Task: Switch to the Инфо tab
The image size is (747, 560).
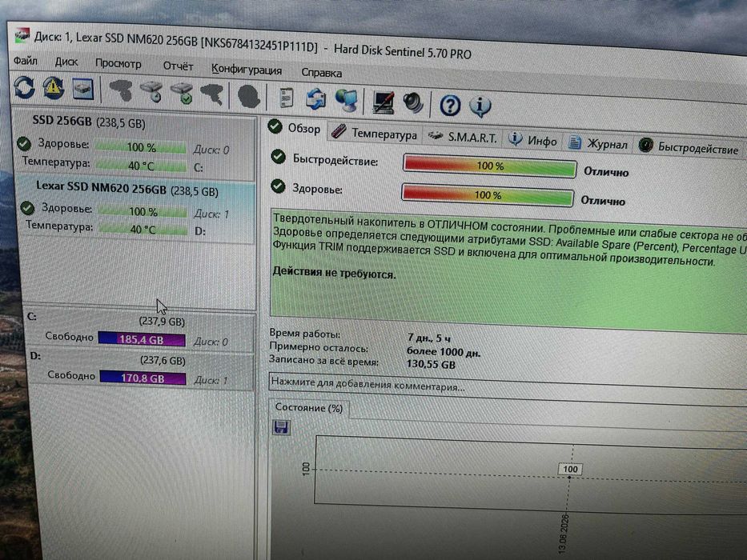Action: [x=532, y=140]
